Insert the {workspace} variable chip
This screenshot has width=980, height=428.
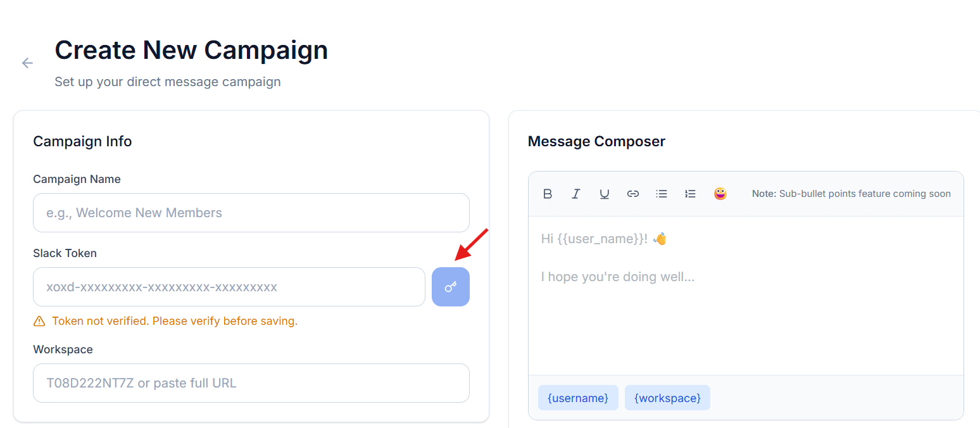coord(667,398)
